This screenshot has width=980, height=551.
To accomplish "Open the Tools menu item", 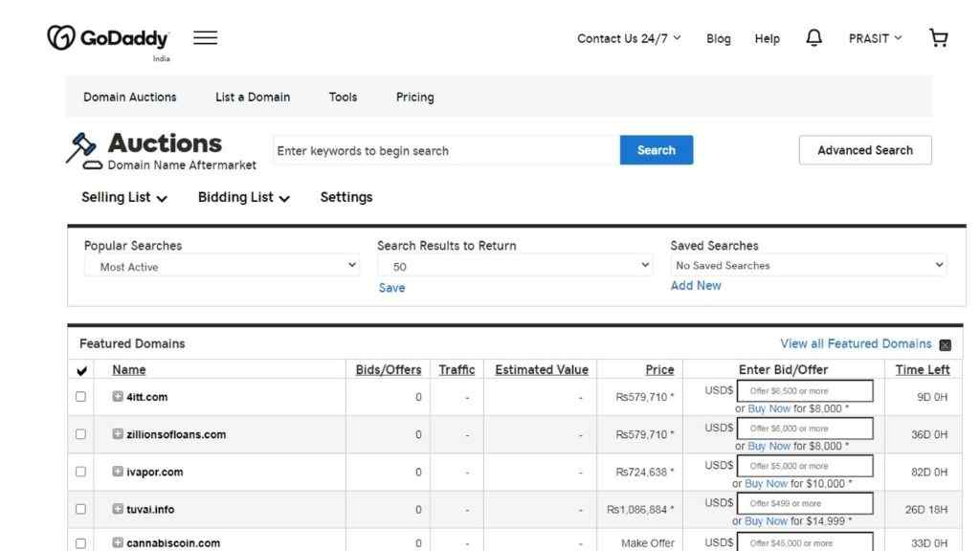I will [x=344, y=98].
